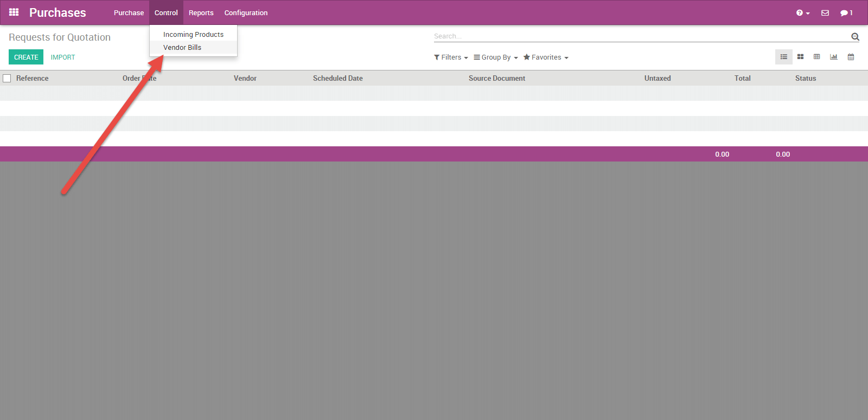This screenshot has width=868, height=420.
Task: Focus the Search input field
Action: (640, 36)
